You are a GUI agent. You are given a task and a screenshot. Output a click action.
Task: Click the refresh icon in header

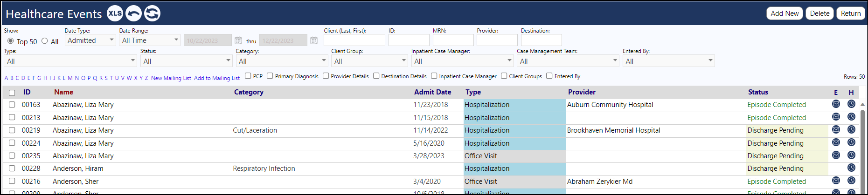tap(152, 13)
